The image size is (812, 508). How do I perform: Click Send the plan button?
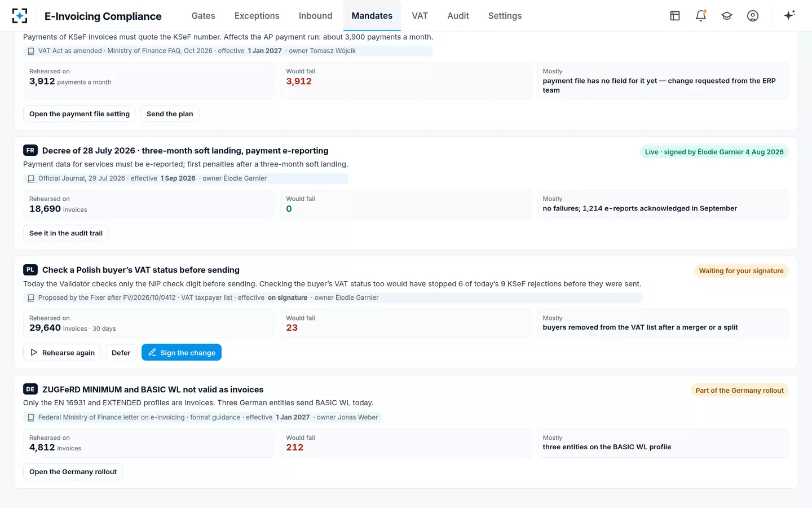click(170, 113)
